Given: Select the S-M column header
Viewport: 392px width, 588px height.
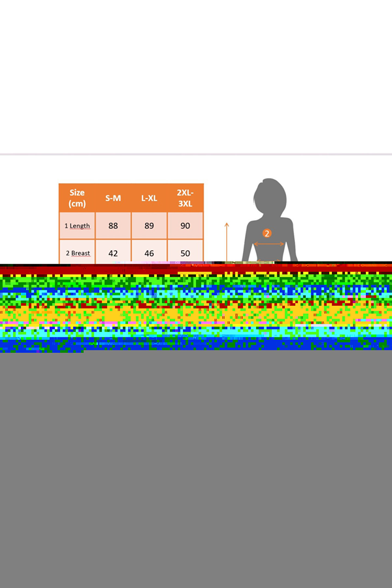Looking at the screenshot, I should click(113, 198).
